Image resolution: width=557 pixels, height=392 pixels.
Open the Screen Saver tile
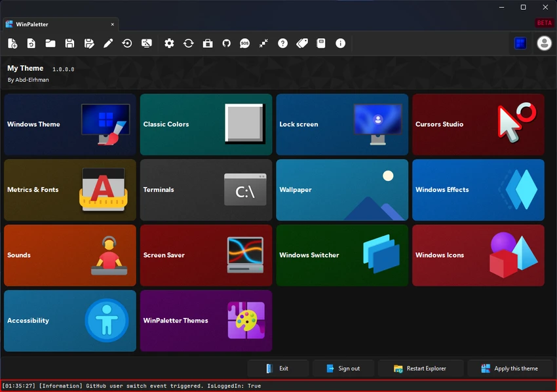(x=206, y=255)
